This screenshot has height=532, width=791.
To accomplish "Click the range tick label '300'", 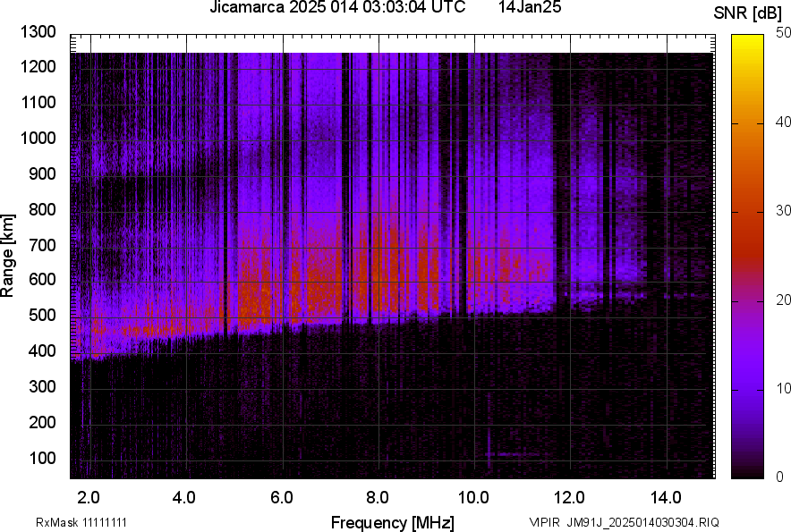I will (x=42, y=386).
